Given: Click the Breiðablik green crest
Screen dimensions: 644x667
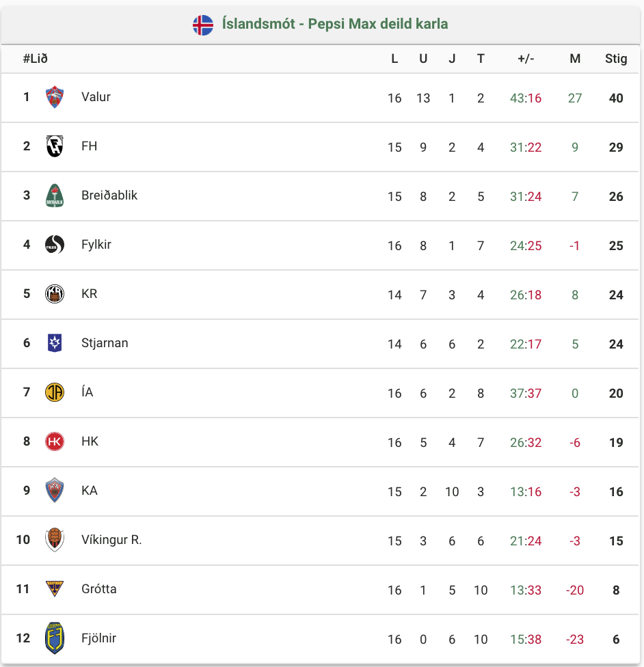Looking at the screenshot, I should click(x=55, y=195).
